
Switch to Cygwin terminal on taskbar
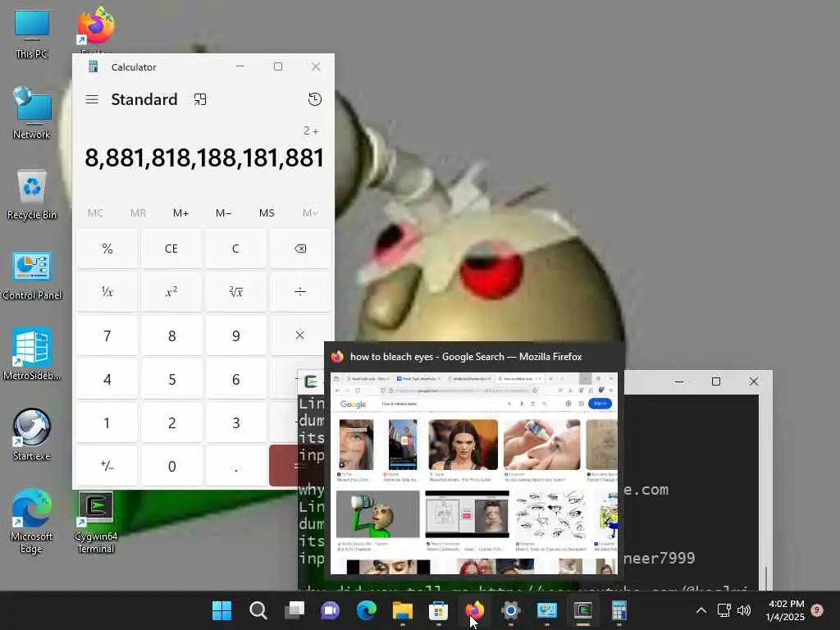click(583, 610)
